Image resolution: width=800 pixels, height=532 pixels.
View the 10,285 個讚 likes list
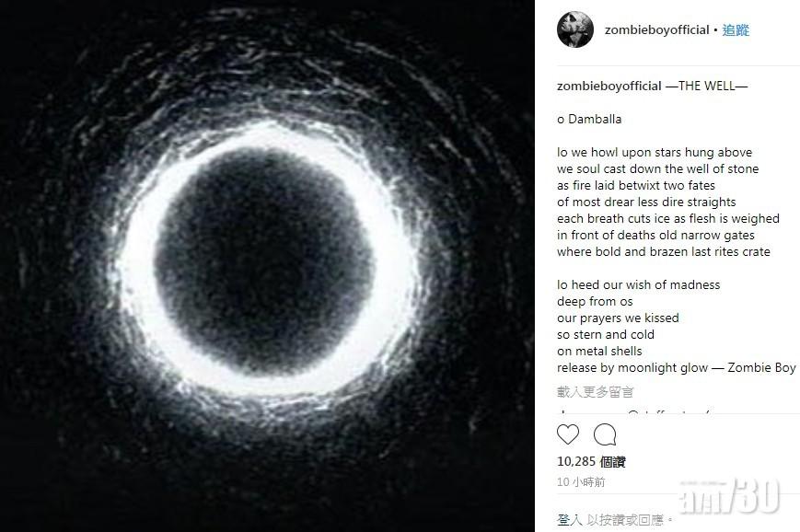[x=591, y=462]
